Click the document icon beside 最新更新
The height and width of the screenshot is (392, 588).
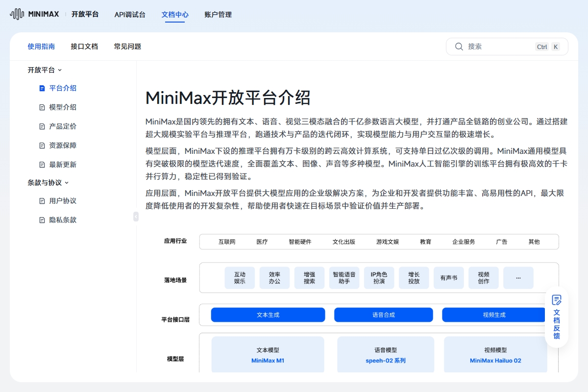pos(42,164)
